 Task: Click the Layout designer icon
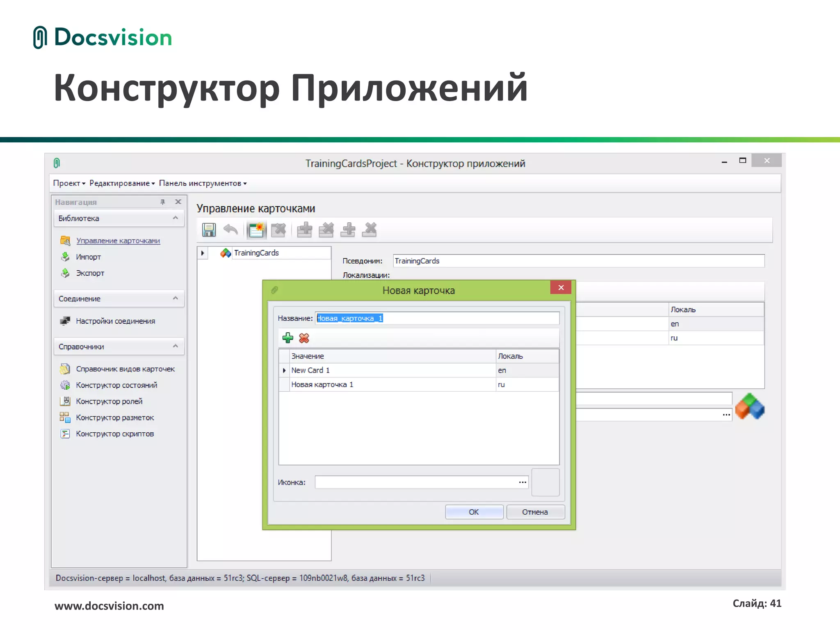pos(65,418)
